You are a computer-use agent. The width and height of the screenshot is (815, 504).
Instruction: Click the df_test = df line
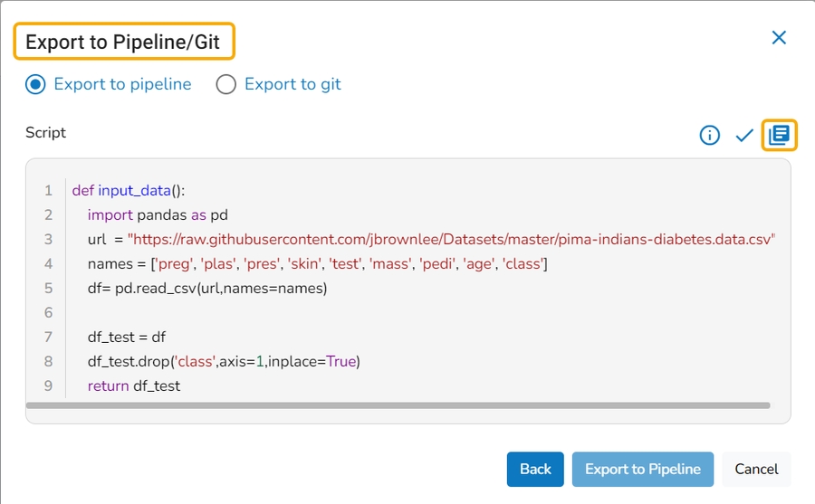127,338
